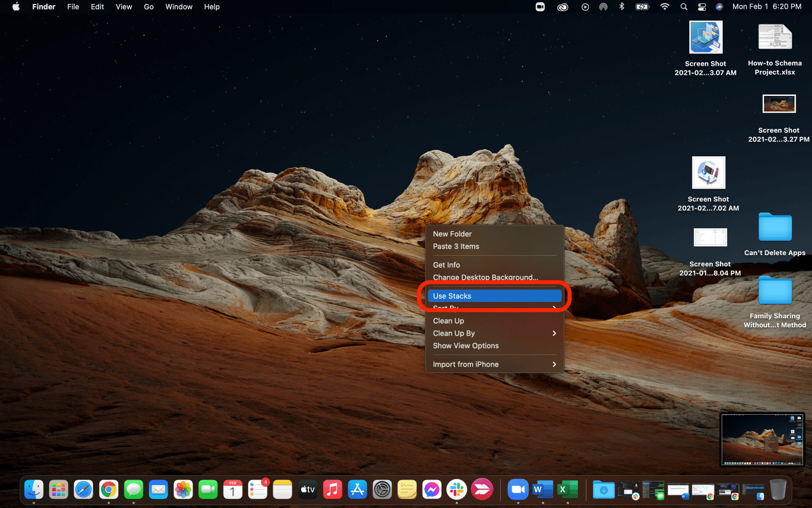This screenshot has width=812, height=508.
Task: Toggle Wi-Fi from the menu bar
Action: (x=664, y=7)
